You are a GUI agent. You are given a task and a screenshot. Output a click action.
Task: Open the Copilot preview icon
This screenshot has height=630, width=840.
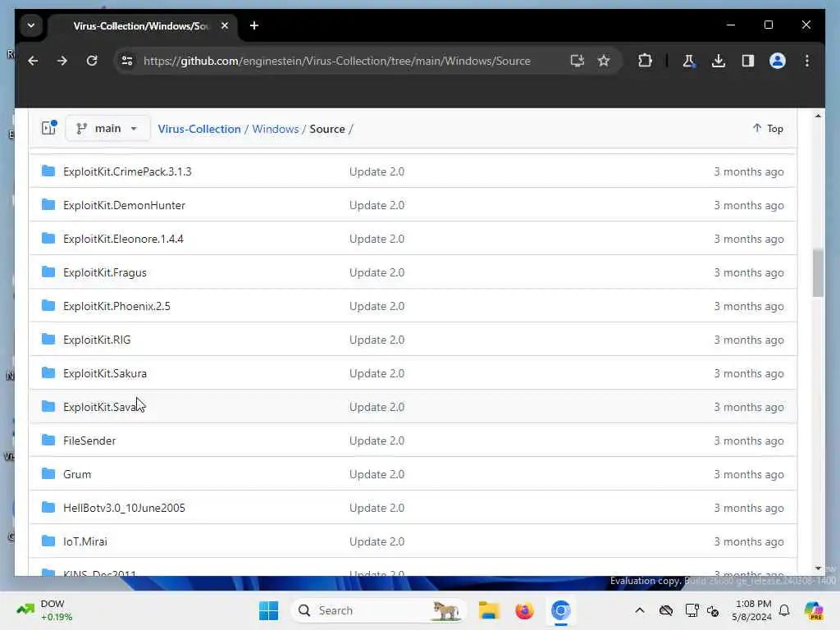[814, 610]
